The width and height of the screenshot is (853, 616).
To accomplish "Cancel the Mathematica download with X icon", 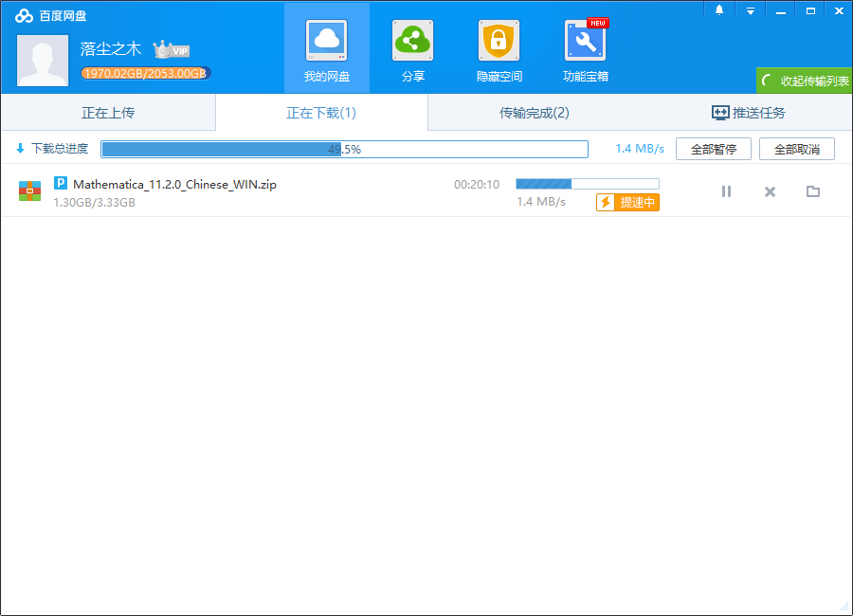I will 770,191.
